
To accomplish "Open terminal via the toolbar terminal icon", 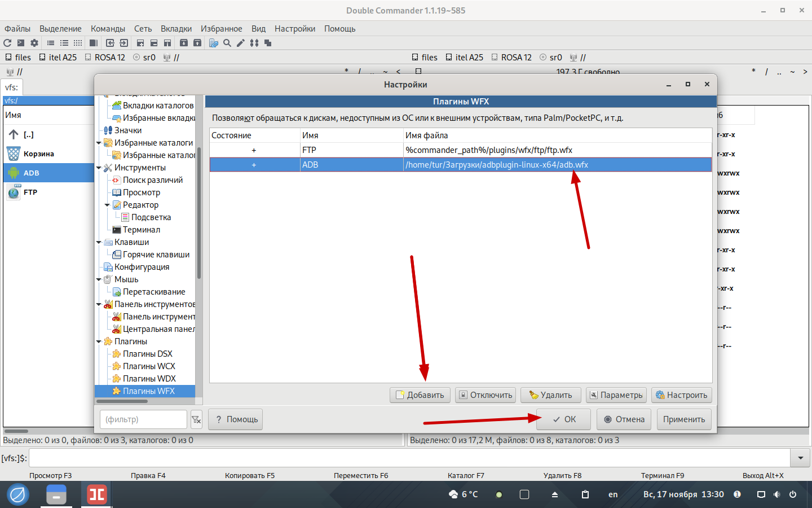I will tap(21, 43).
